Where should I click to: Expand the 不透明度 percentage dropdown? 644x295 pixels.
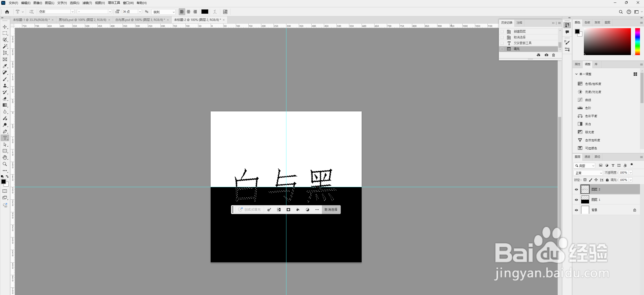(x=630, y=173)
